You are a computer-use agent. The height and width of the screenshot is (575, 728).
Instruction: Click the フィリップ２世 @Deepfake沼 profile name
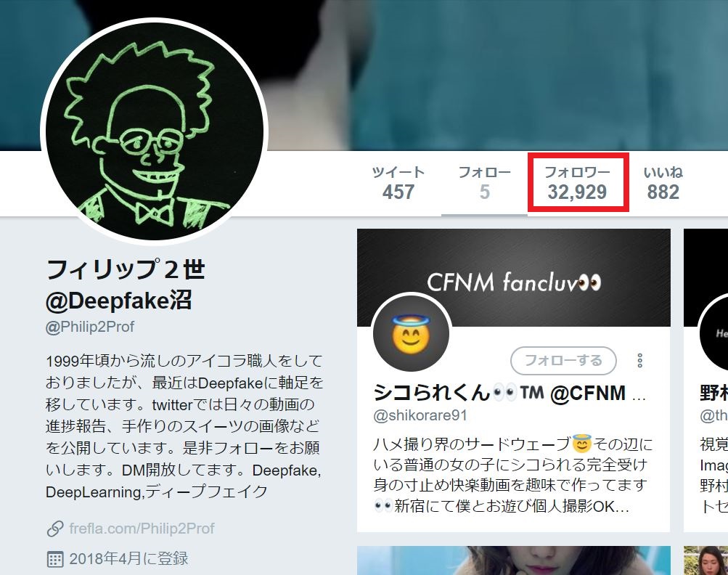pyautogui.click(x=126, y=285)
